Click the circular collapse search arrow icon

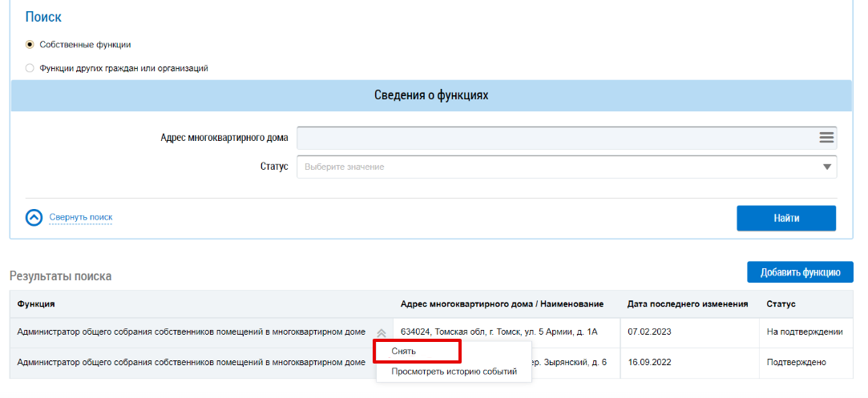34,218
